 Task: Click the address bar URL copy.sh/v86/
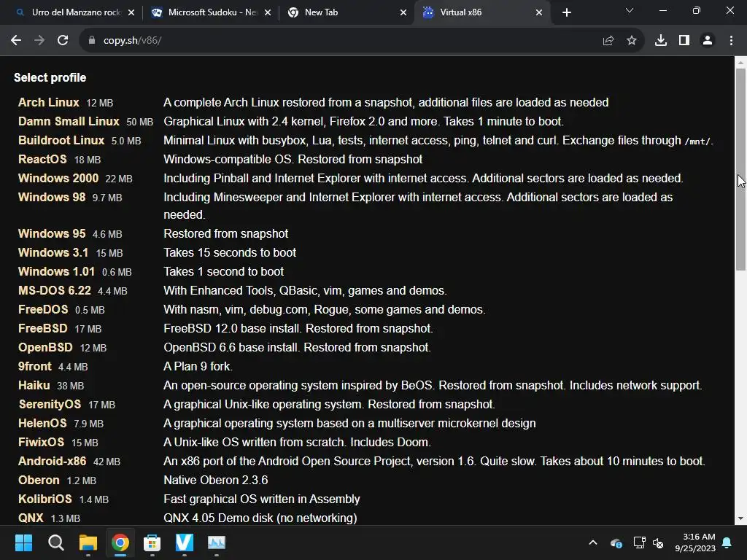coord(133,41)
